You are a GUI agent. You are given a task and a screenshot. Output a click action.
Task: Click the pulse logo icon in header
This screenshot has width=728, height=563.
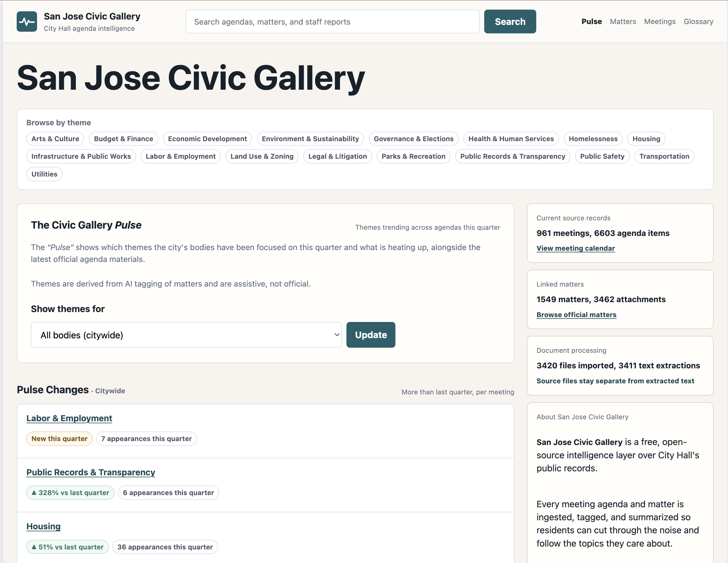coord(27,22)
